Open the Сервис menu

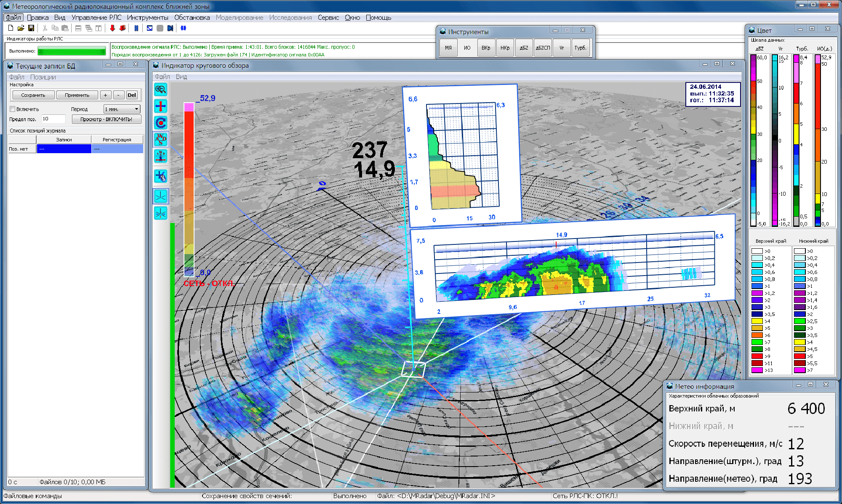328,17
